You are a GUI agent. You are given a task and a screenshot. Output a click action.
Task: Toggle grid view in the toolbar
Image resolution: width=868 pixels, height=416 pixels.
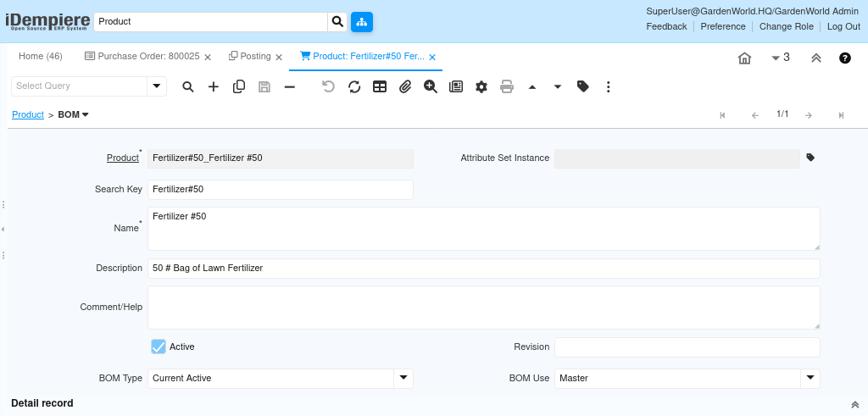380,86
